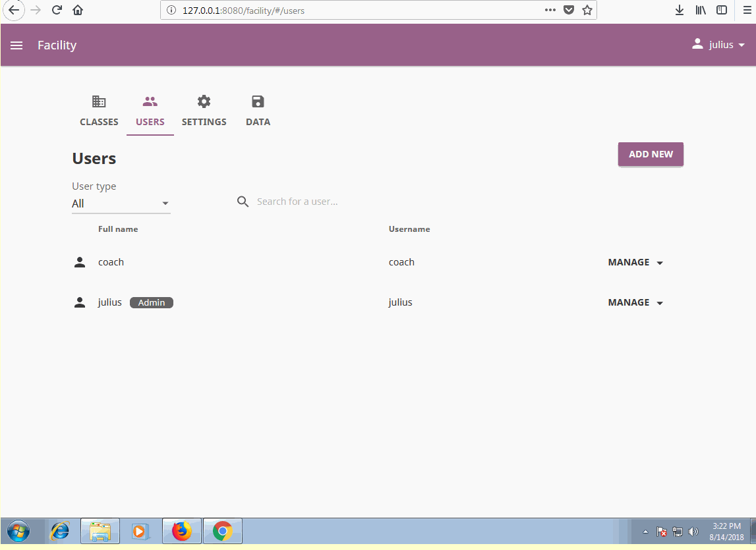The width and height of the screenshot is (756, 550).
Task: Go to the DATA tab
Action: coord(258,111)
